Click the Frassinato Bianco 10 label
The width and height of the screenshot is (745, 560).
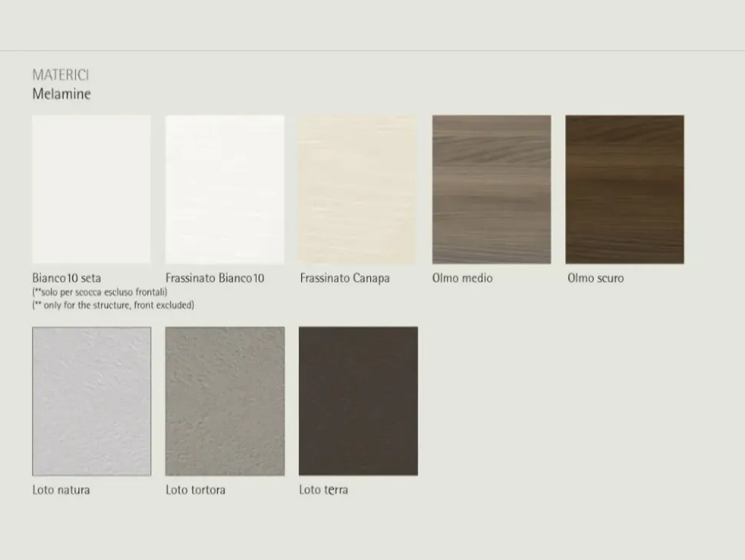coord(215,278)
